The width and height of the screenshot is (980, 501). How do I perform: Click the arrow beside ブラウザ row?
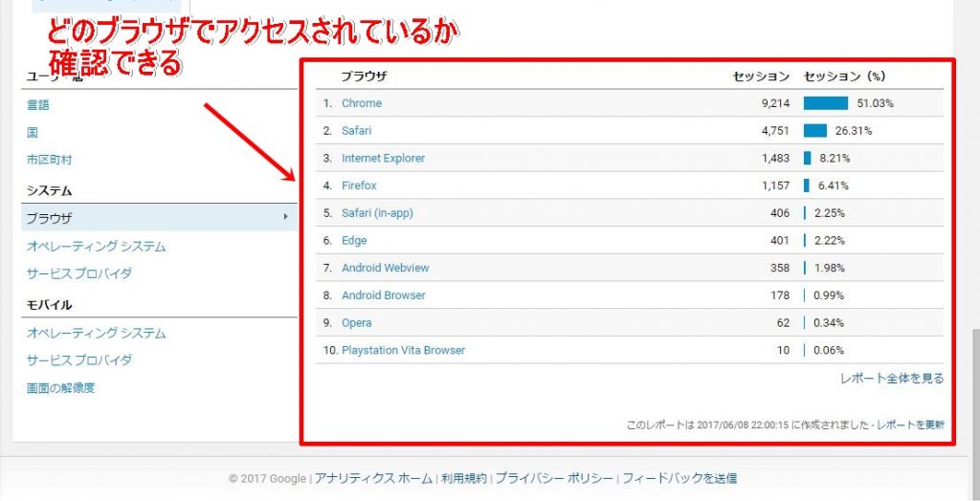285,217
